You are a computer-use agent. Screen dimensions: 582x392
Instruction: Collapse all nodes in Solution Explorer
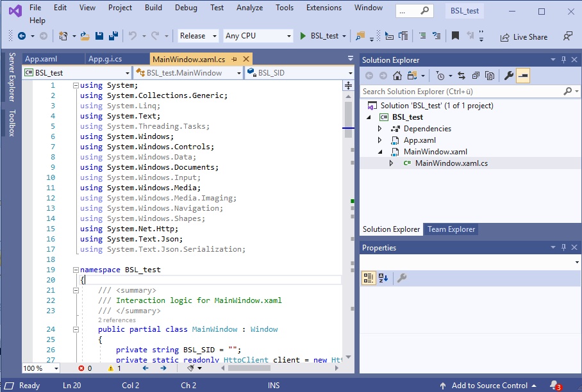point(476,76)
